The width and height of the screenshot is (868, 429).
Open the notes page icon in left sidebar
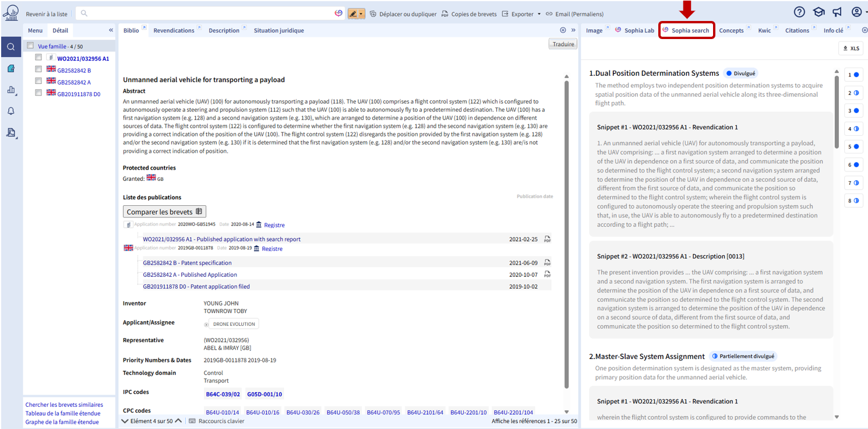[11, 69]
